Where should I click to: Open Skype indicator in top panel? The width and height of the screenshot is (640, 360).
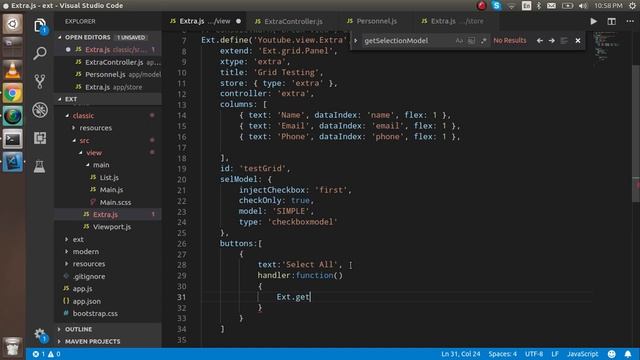pos(496,6)
